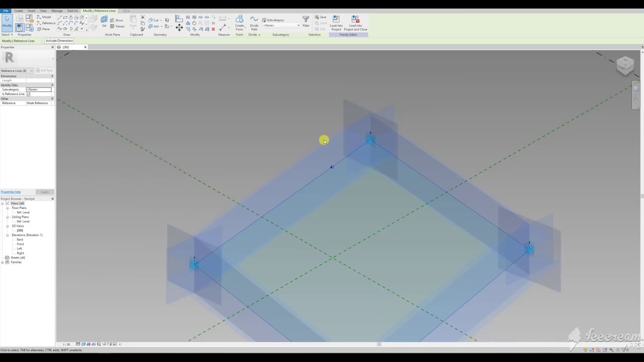The width and height of the screenshot is (644, 362).
Task: Click the red Delete icon
Action: [x=213, y=29]
